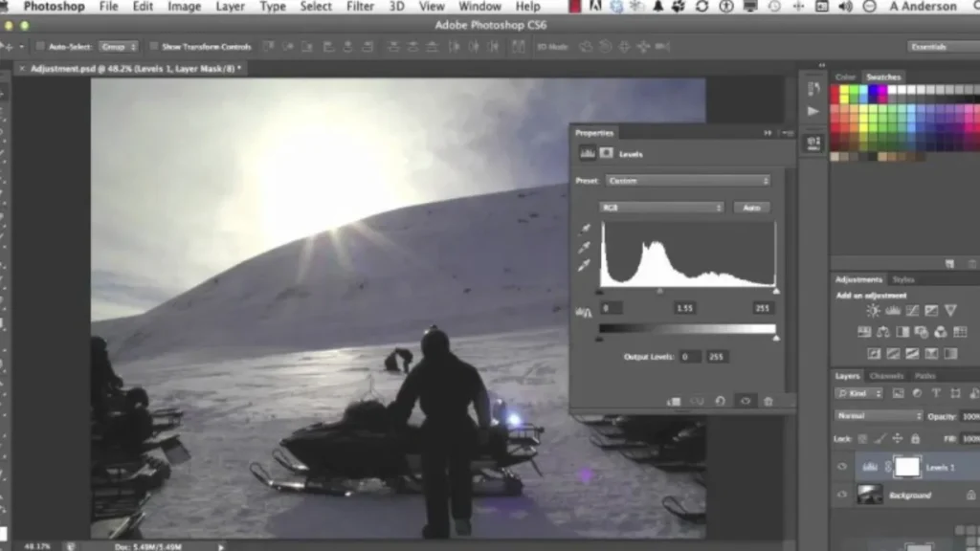This screenshot has height=551, width=980.
Task: Open the Filter menu
Action: (360, 7)
